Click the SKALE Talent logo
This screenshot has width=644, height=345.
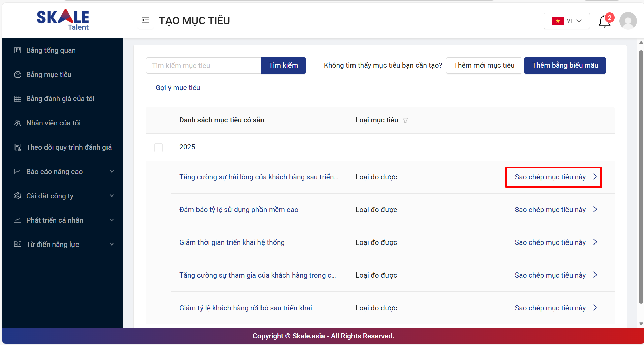pos(63,20)
